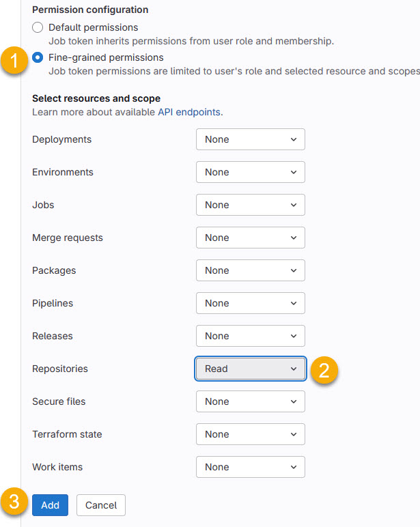Image resolution: width=420 pixels, height=527 pixels.
Task: Expand the Terraform state dropdown
Action: [250, 434]
